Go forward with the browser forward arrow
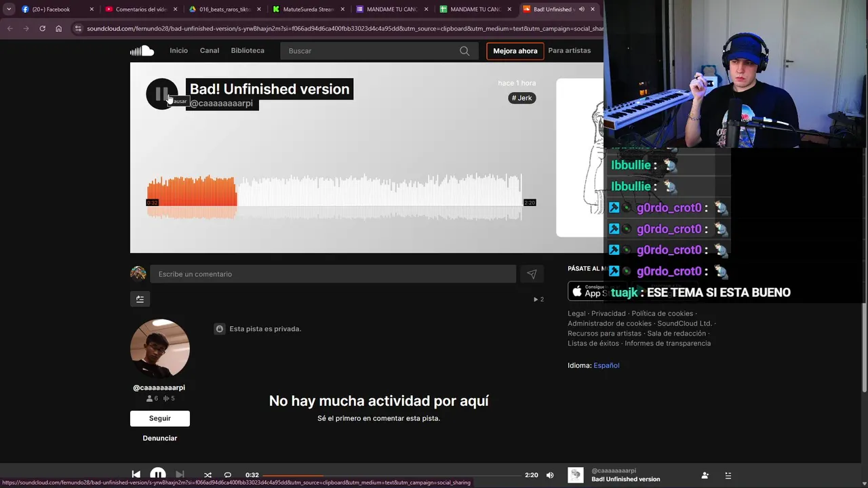 tap(26, 28)
